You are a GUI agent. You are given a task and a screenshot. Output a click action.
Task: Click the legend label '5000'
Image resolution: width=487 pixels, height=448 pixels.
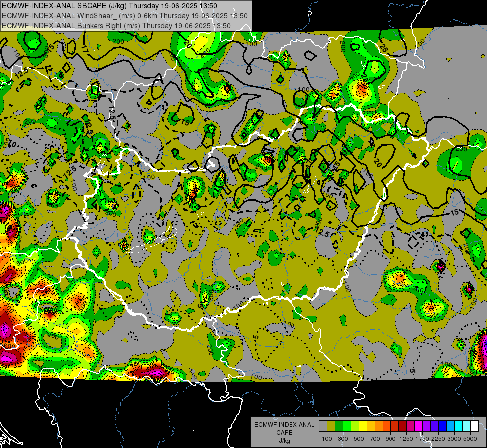(470, 439)
